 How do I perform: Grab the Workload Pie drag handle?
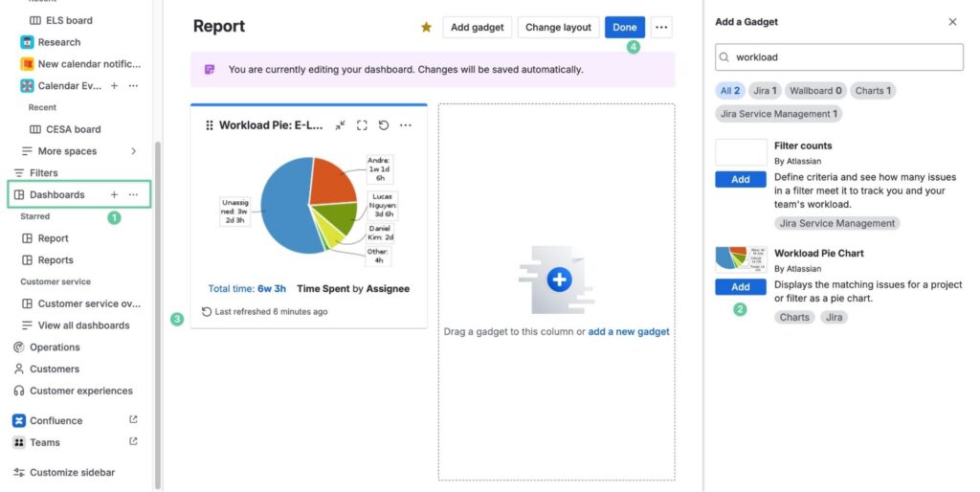(210, 125)
